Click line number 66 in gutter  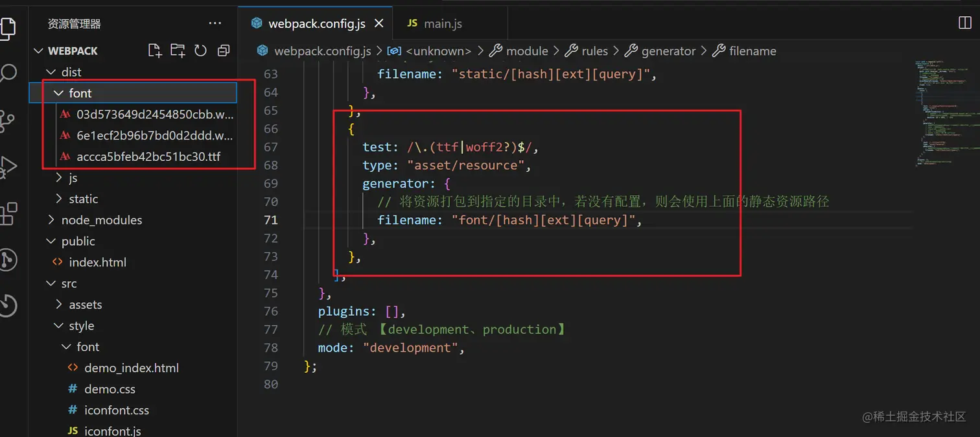(x=270, y=128)
